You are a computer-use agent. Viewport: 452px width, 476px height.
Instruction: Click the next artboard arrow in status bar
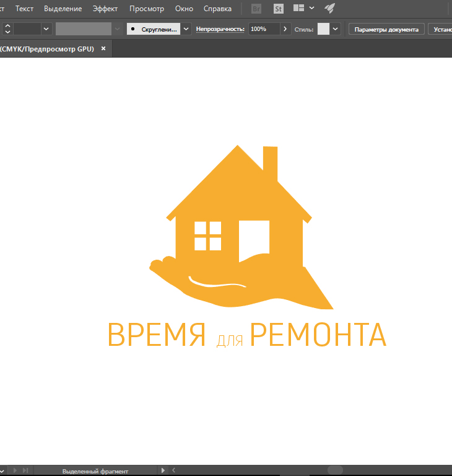(15, 470)
